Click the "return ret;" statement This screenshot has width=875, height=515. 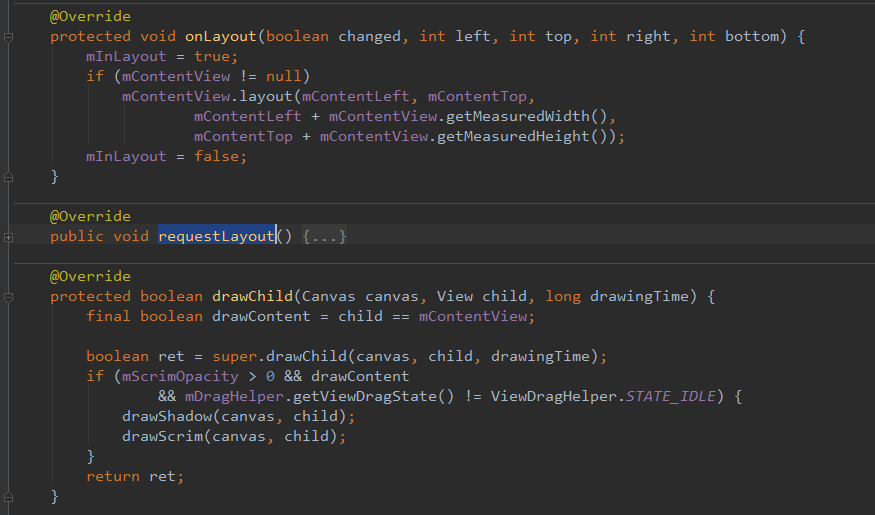pos(135,477)
